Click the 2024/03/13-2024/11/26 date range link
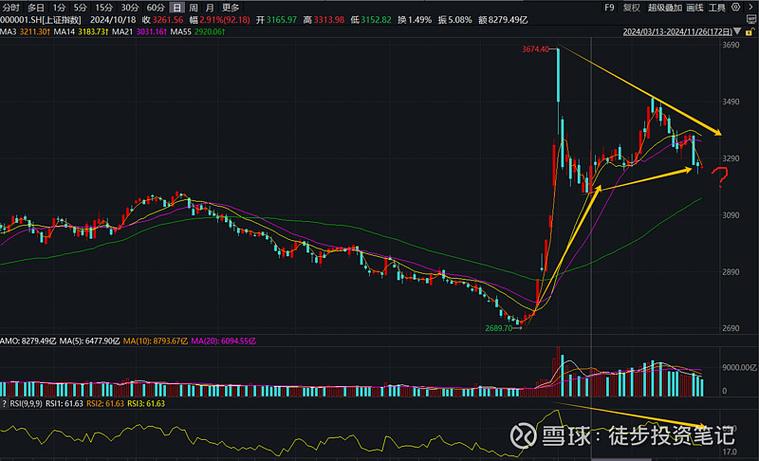759x461 pixels. click(x=669, y=31)
